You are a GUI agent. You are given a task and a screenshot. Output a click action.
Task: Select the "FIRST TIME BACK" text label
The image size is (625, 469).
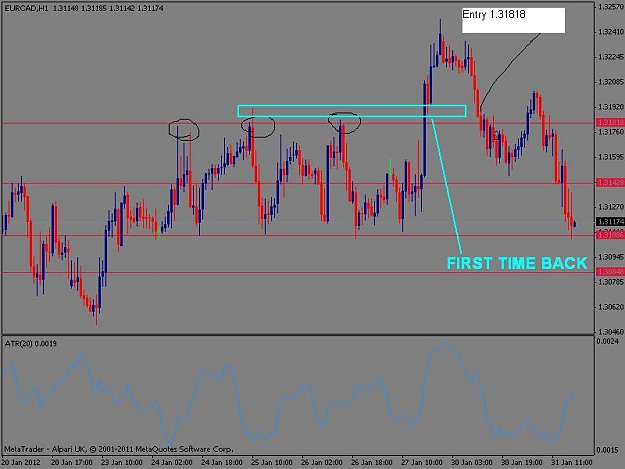click(517, 263)
